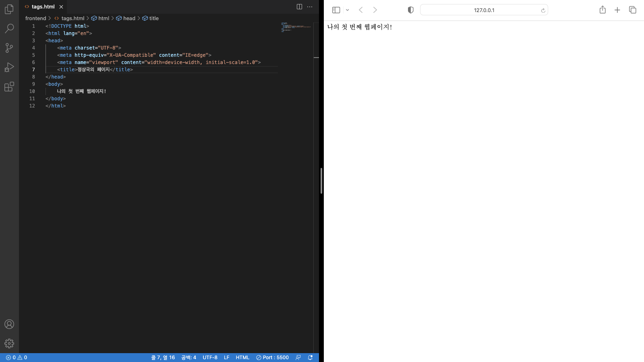Open the Extensions view icon

9,87
